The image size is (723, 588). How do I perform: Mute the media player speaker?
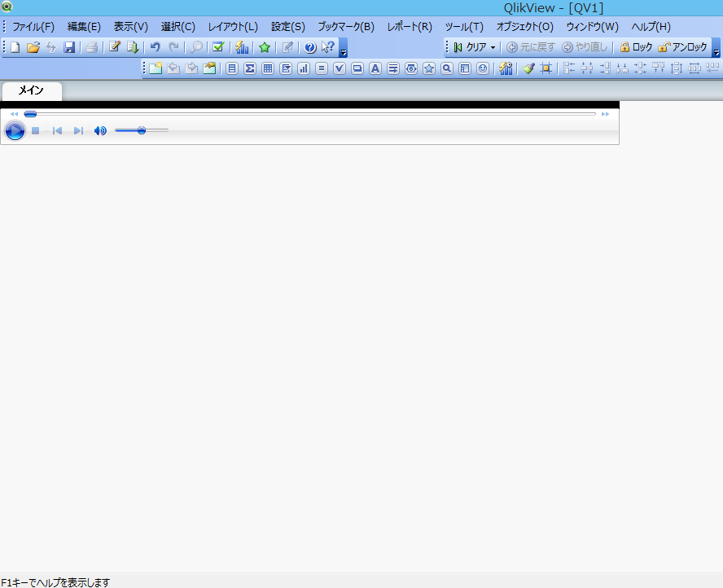[x=100, y=131]
